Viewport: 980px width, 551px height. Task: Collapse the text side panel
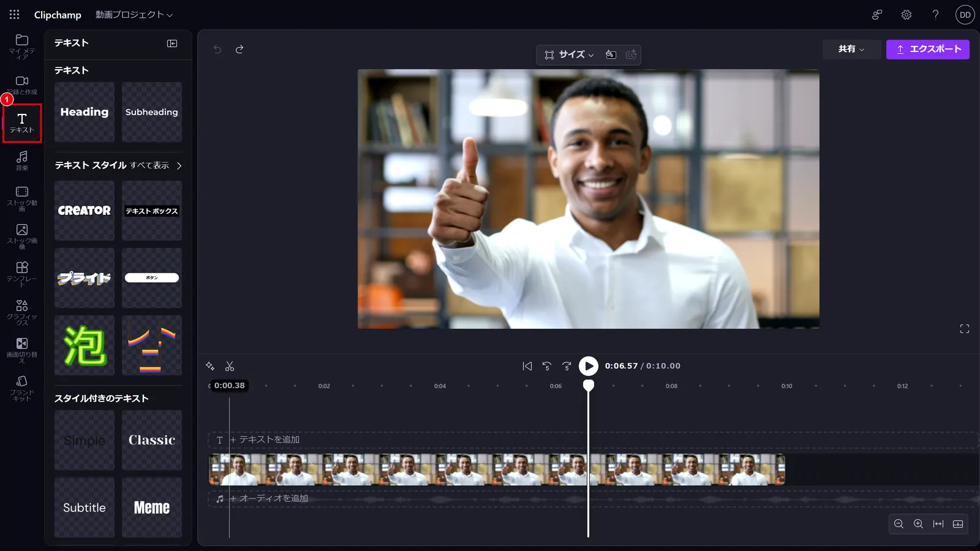(172, 43)
